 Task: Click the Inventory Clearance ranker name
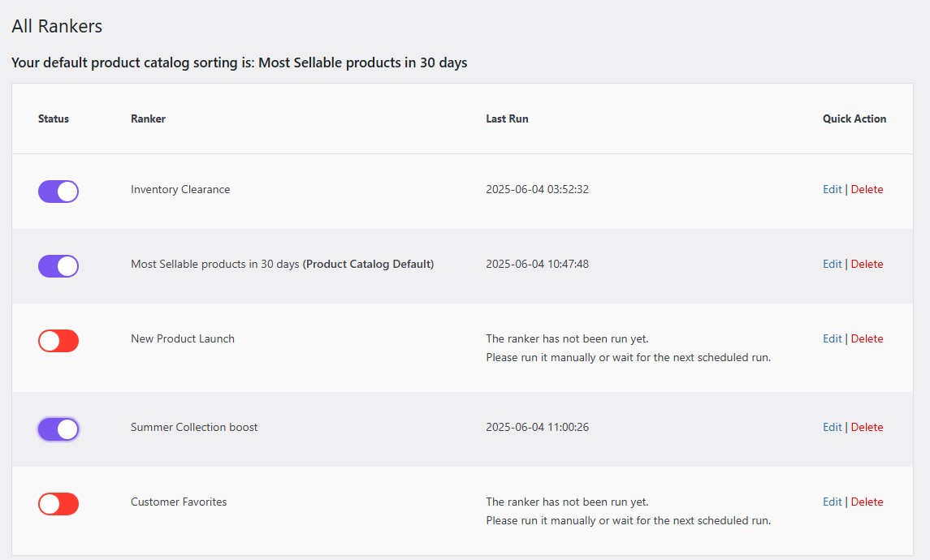pos(180,189)
